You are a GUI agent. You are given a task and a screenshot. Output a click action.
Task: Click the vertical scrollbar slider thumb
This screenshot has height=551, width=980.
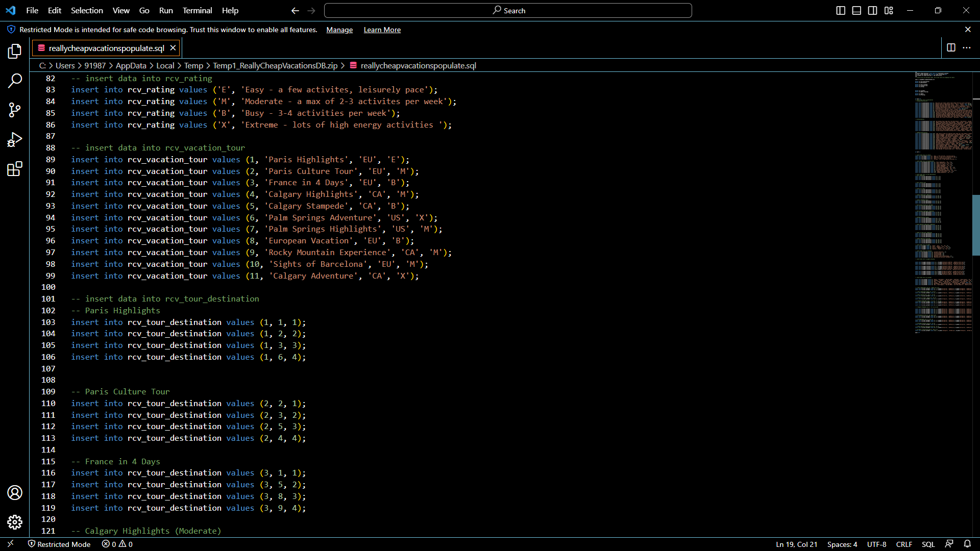coord(975,224)
